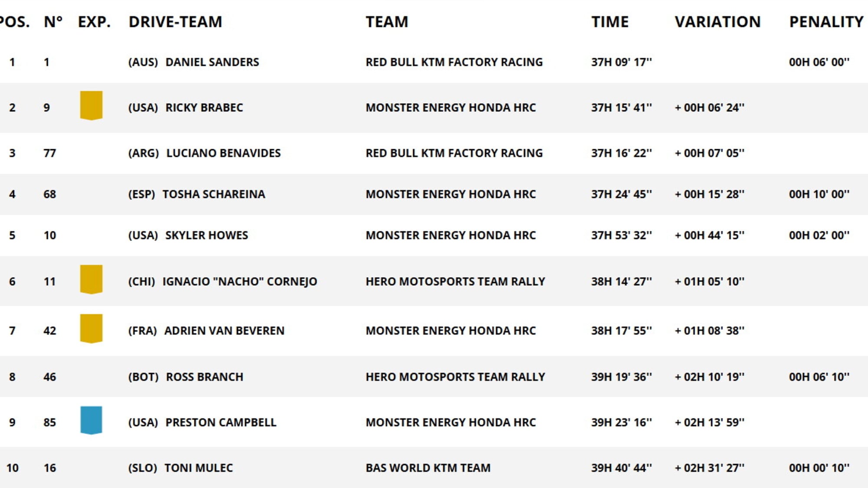Viewport: 868px width, 488px height.
Task: Click the blue badge next to Preston Campbell
Action: tap(91, 420)
